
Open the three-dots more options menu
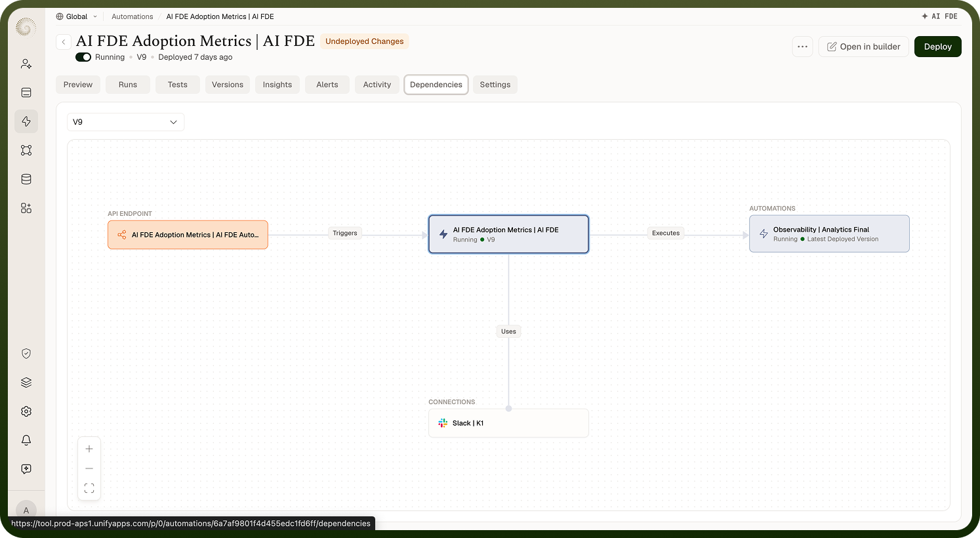(x=802, y=47)
